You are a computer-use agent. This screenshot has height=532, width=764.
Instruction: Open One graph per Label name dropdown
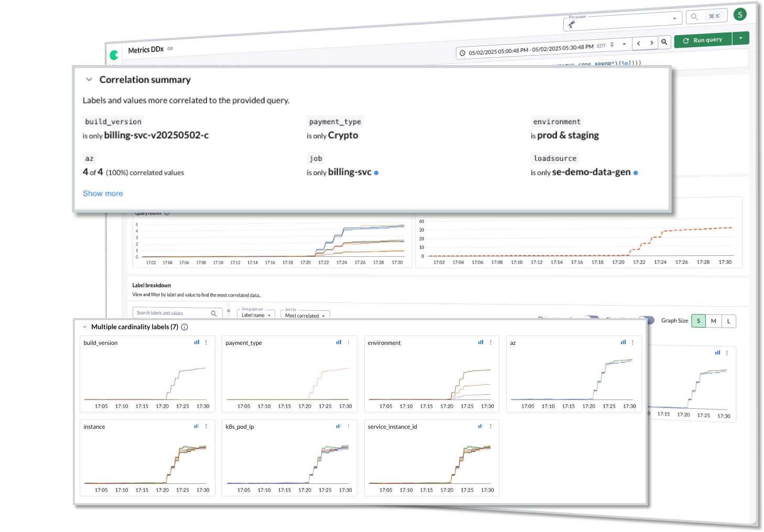pos(256,313)
